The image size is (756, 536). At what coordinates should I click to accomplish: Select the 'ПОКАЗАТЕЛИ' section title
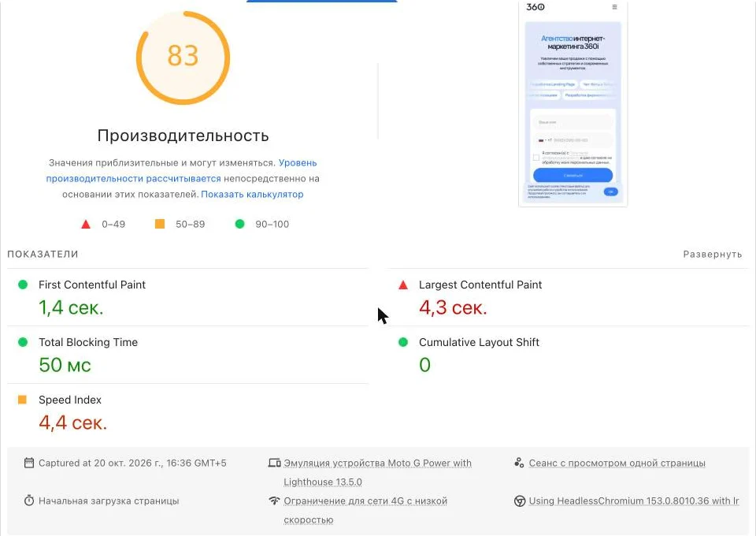point(43,255)
